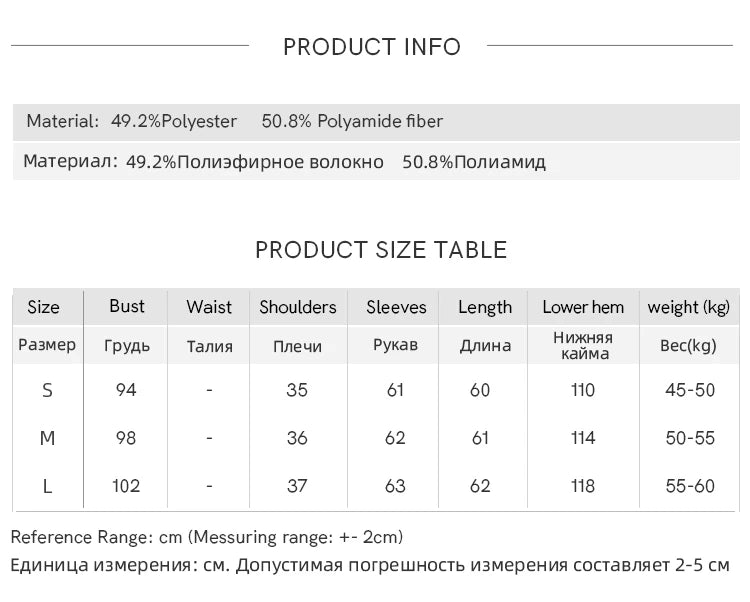The width and height of the screenshot is (750, 602).
Task: Select the size L row label
Action: click(47, 486)
